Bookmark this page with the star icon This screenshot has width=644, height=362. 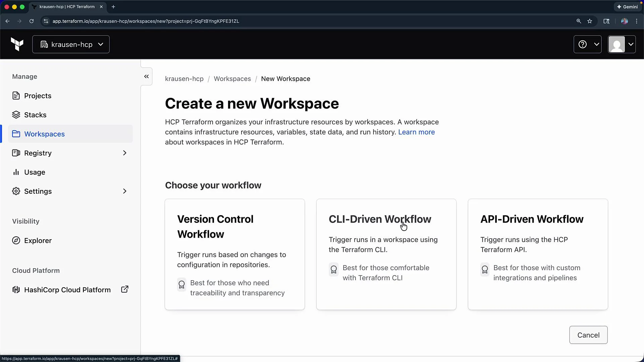tap(590, 21)
